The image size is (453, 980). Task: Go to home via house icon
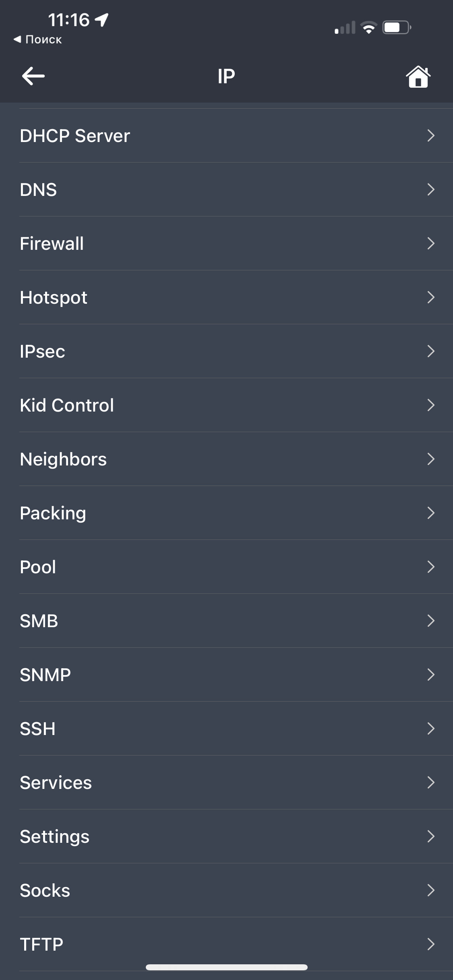point(418,76)
